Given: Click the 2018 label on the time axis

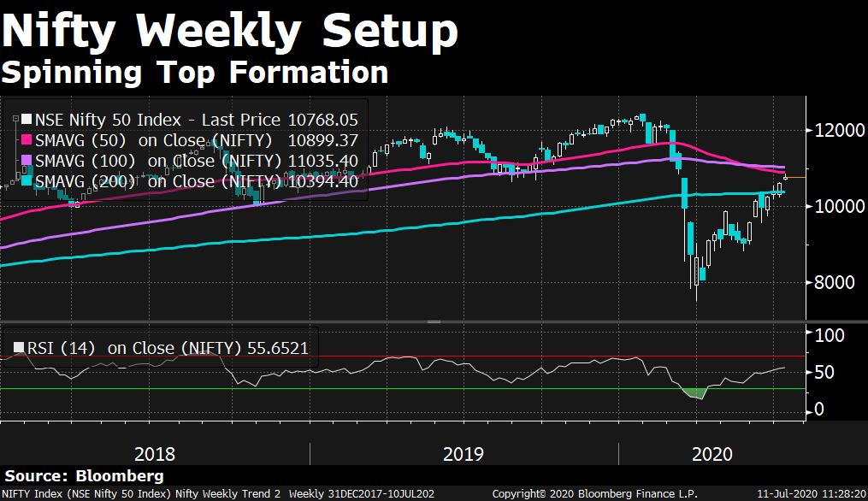Looking at the screenshot, I should [156, 453].
